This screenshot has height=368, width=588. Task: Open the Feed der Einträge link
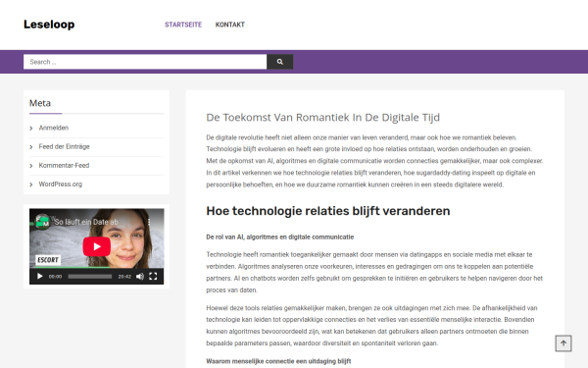[x=64, y=146]
